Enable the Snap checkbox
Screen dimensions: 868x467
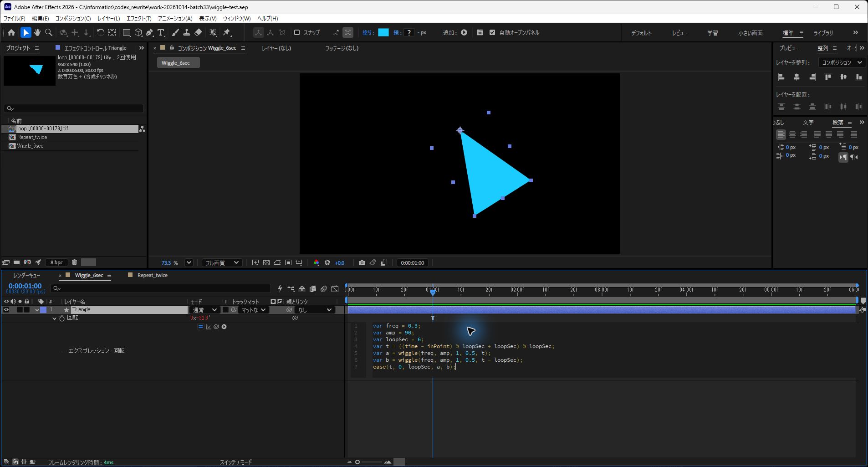click(297, 32)
